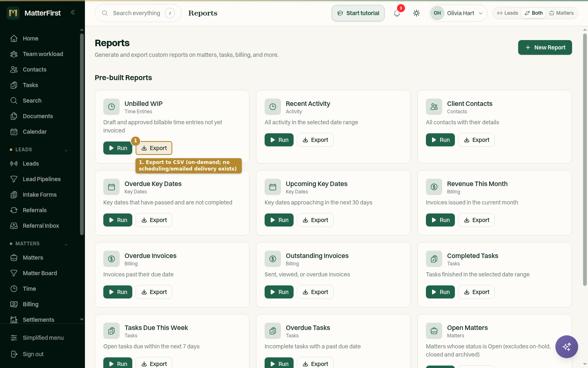The width and height of the screenshot is (588, 368).
Task: Click the Unbilled WIP clock icon
Action: (111, 107)
